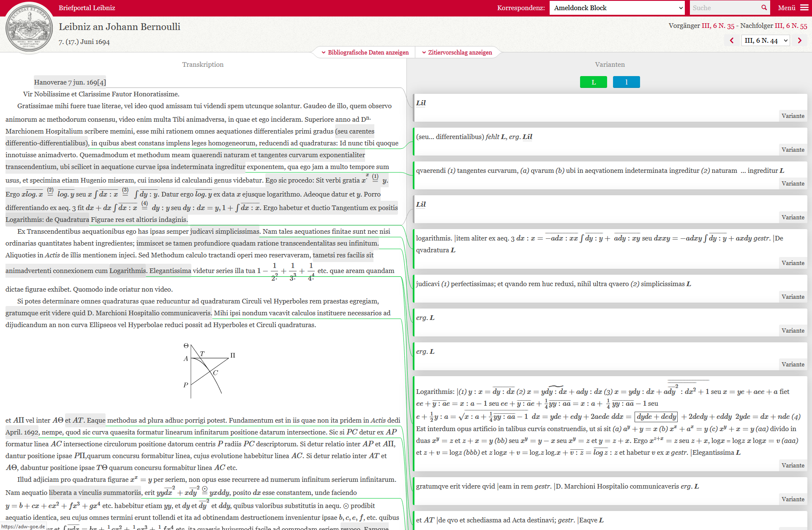Click Variante button for seu... differentialibus entry
This screenshot has height=530, width=812.
(x=793, y=150)
